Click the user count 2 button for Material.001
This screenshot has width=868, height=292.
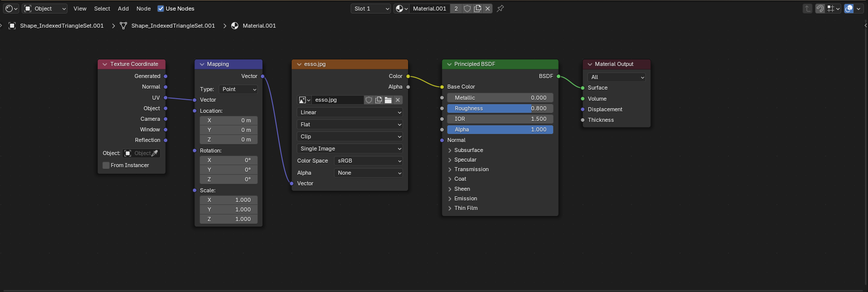[x=456, y=9]
